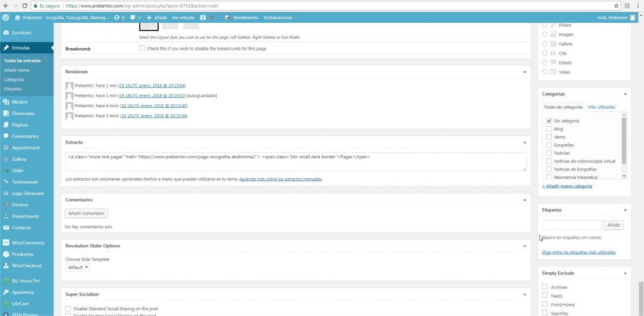Open the site home icon in admin bar
This screenshot has width=644, height=316.
point(17,18)
